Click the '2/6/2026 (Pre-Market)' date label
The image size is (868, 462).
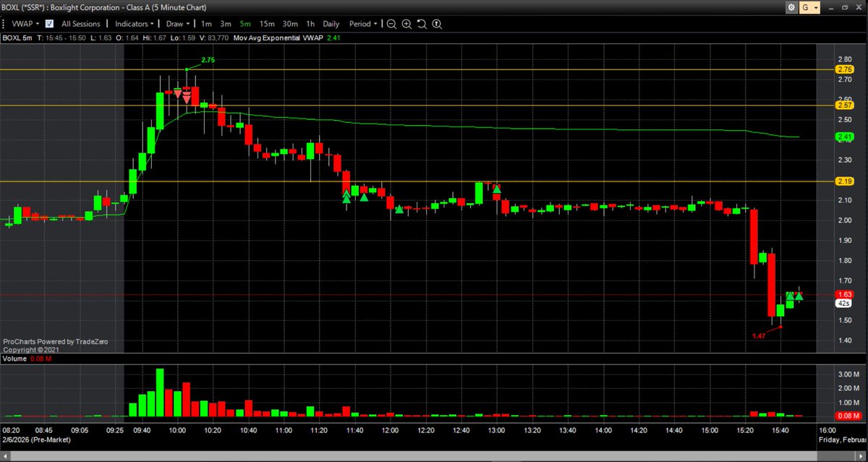pos(36,439)
